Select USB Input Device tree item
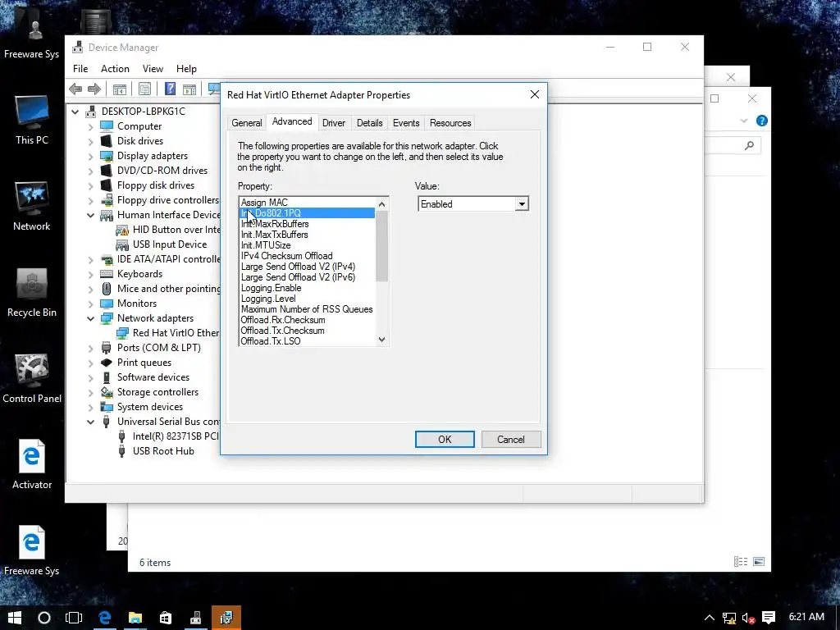This screenshot has width=840, height=630. [169, 244]
